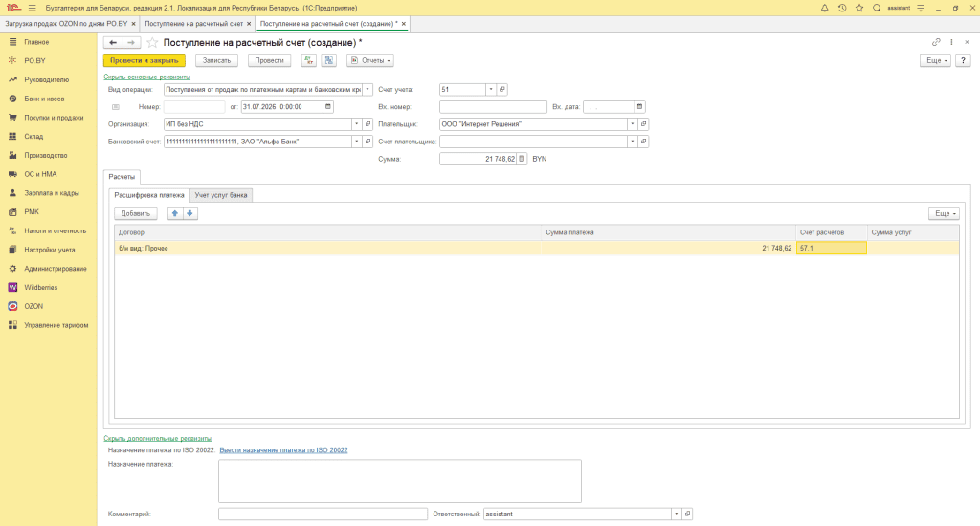Open calendar for Вх. дата
980x526 pixels.
pyautogui.click(x=639, y=107)
